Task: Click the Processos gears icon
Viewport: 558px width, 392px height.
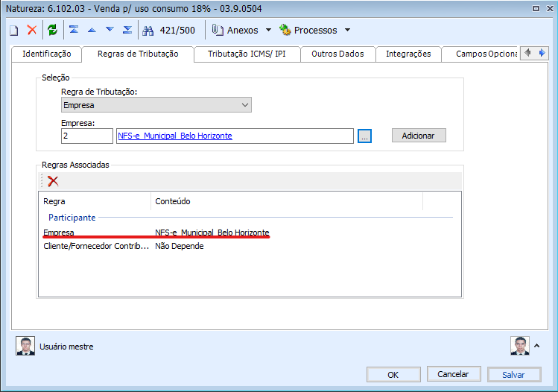Action: coord(285,30)
